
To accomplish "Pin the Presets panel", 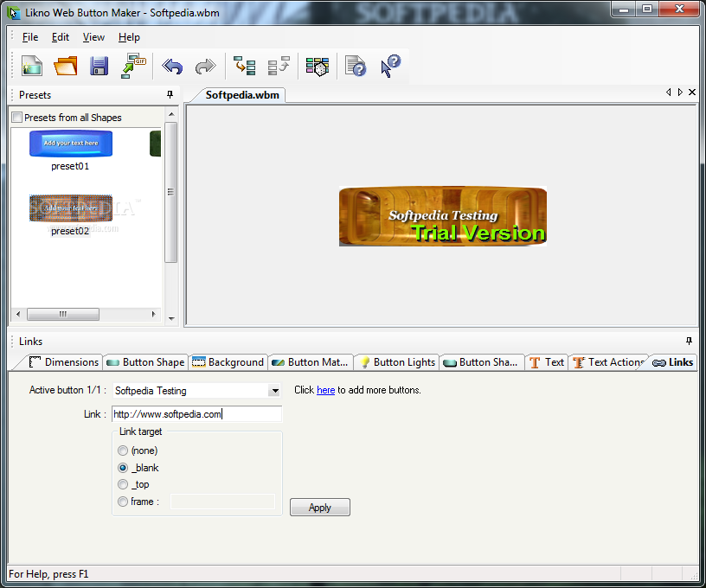I will point(170,94).
